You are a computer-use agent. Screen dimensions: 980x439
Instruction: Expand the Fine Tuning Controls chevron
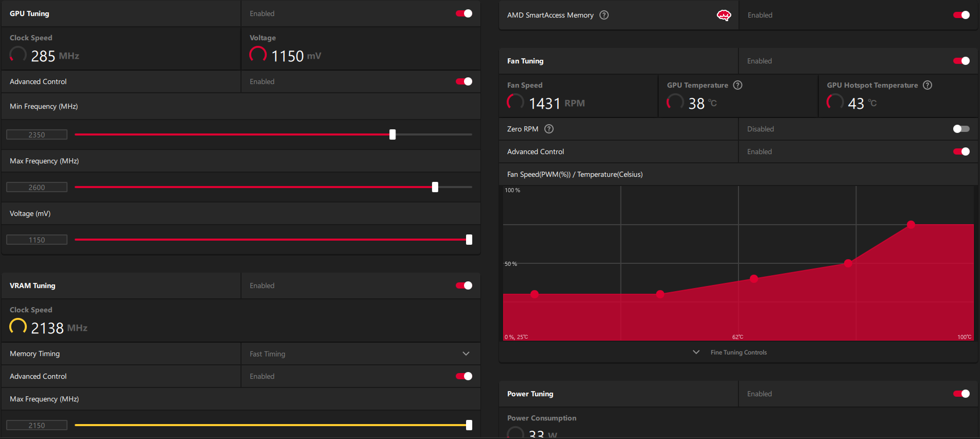coord(696,352)
